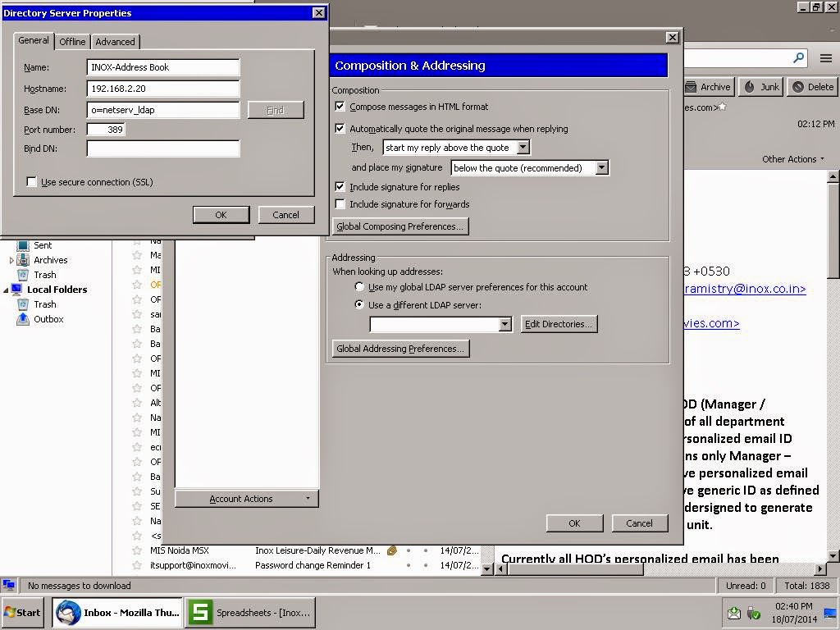This screenshot has width=840, height=630.
Task: Click the Delete message icon
Action: click(x=812, y=86)
